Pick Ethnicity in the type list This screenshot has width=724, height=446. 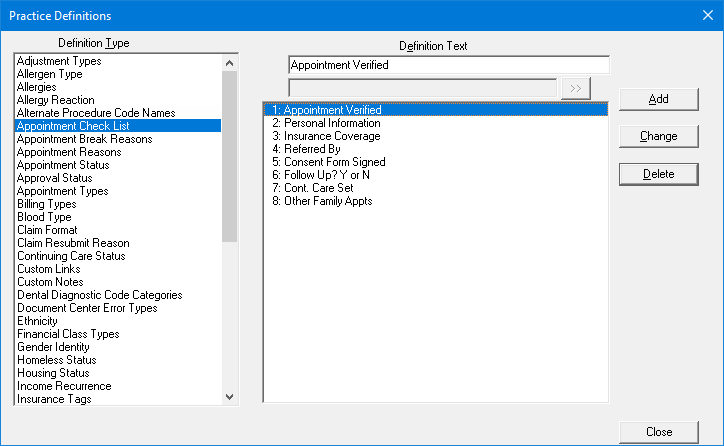tap(118, 321)
